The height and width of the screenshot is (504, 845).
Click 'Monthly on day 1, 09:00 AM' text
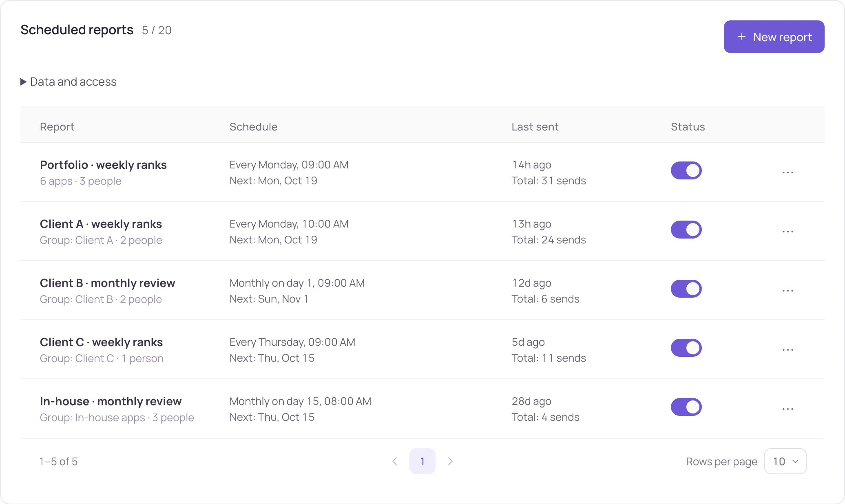[x=297, y=283]
